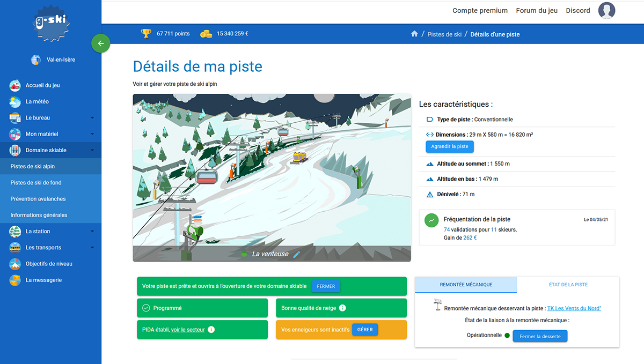644x364 pixels.
Task: Expand the Le bureau submenu arrow
Action: coord(92,118)
